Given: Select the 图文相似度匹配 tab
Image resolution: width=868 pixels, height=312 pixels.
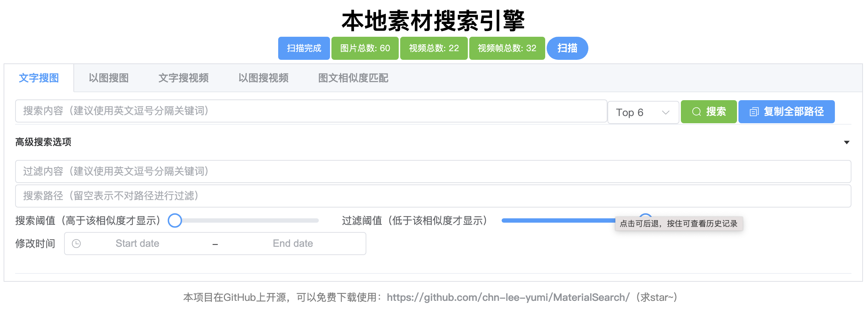Looking at the screenshot, I should pyautogui.click(x=353, y=78).
